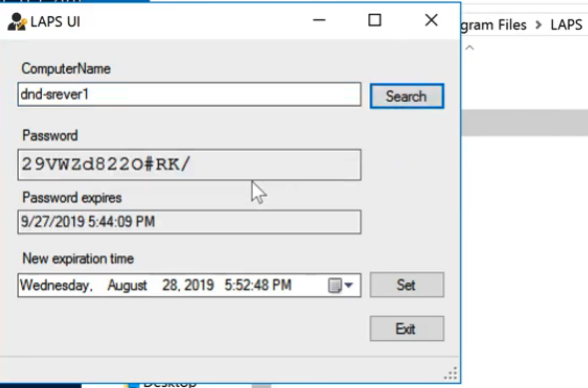Viewport: 588px width, 388px height.
Task: Close the LAPS UI window
Action: tap(431, 20)
